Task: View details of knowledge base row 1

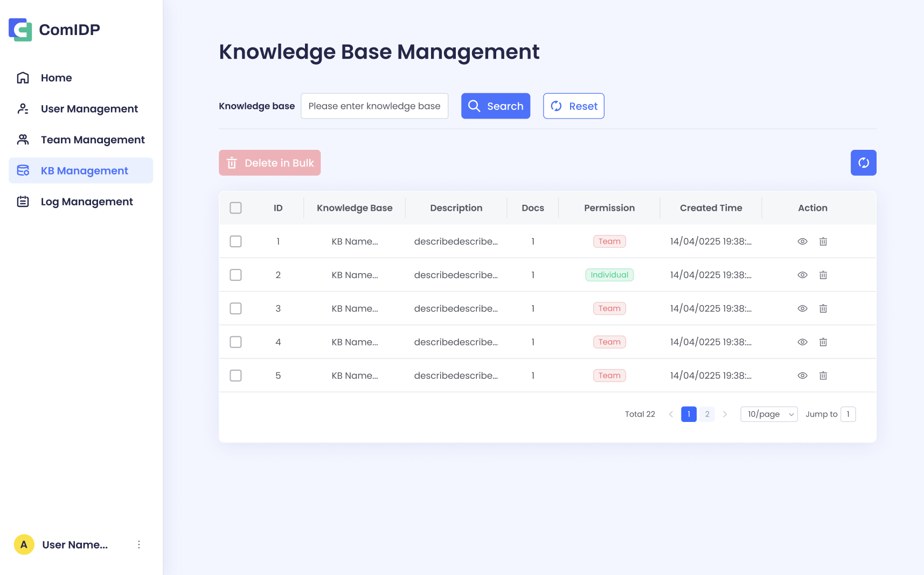Action: pos(802,241)
